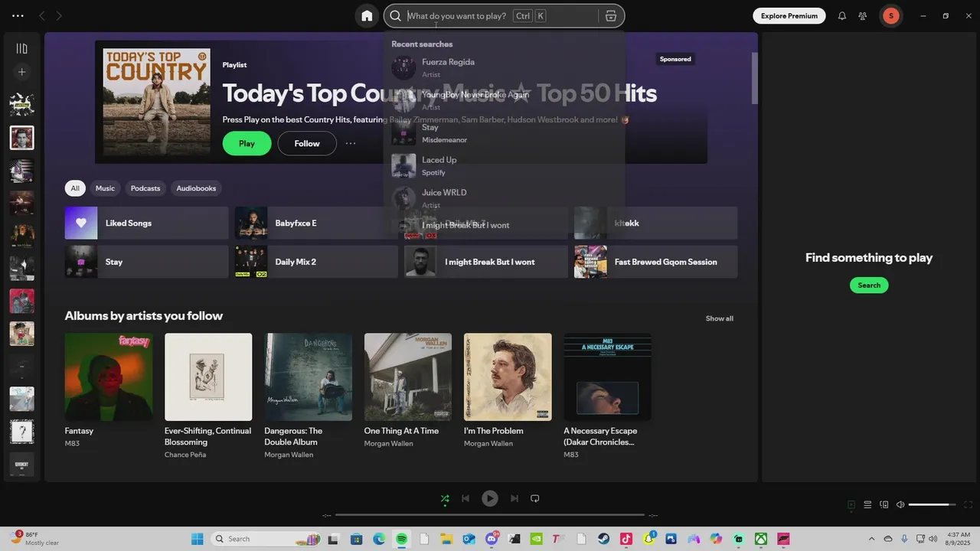Click the search magnifier icon

click(396, 16)
